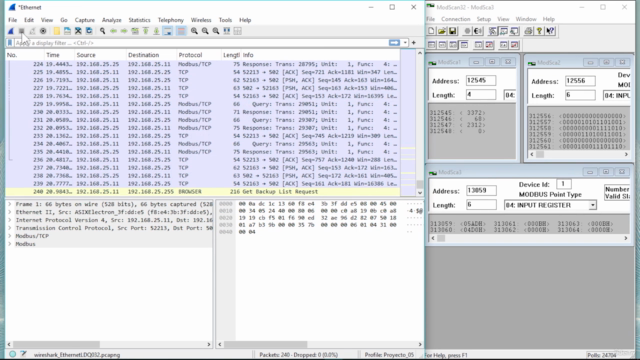
Task: Click the display filter input field
Action: click(200, 43)
